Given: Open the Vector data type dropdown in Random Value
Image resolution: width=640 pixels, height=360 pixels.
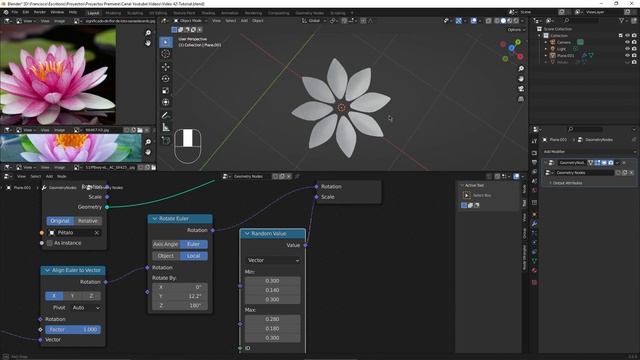Looking at the screenshot, I should 273,260.
